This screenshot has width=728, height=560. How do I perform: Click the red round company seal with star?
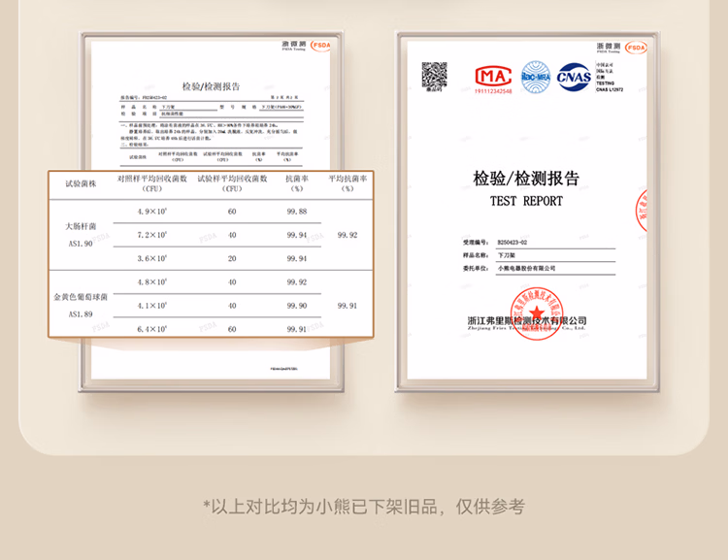click(536, 313)
